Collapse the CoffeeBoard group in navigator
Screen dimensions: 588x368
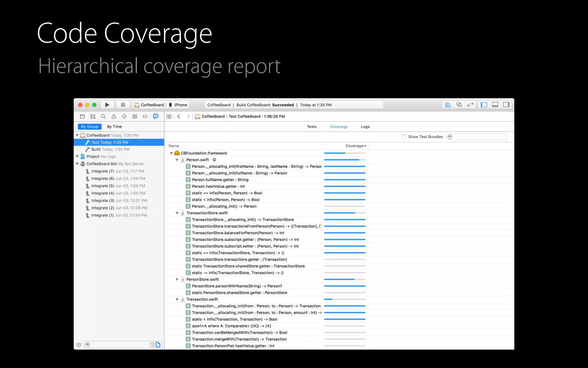[77, 135]
